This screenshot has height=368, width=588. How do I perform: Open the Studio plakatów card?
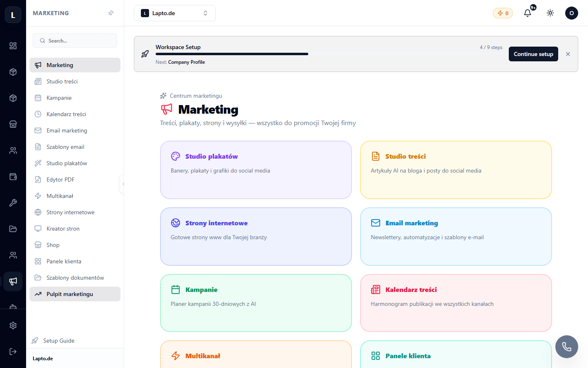pos(256,170)
